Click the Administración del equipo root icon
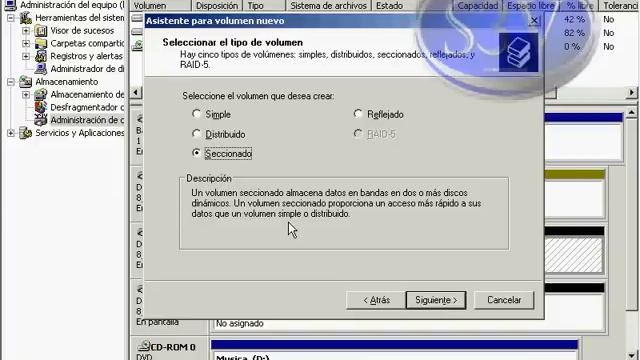The height and width of the screenshot is (360, 640). click(x=10, y=5)
